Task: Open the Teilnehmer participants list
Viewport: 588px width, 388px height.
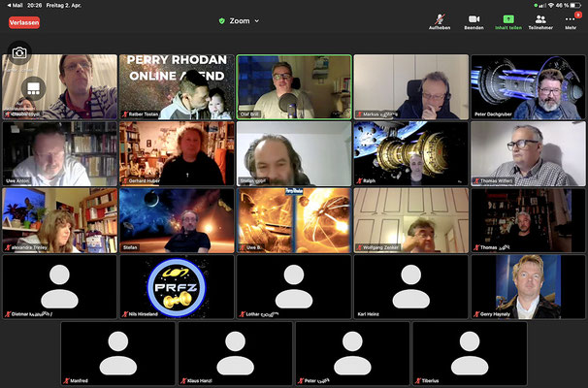Action: pyautogui.click(x=540, y=21)
